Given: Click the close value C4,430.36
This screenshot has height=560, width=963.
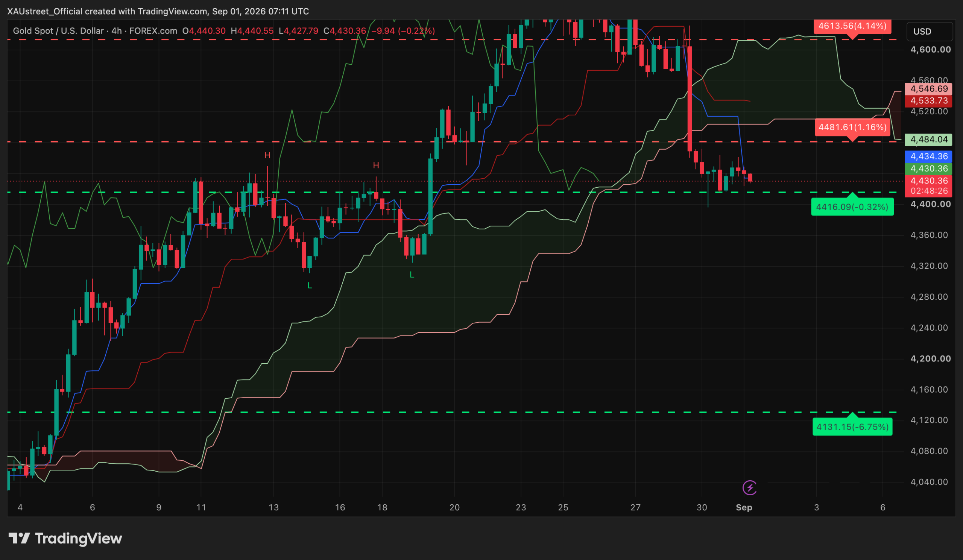Looking at the screenshot, I should tap(345, 31).
